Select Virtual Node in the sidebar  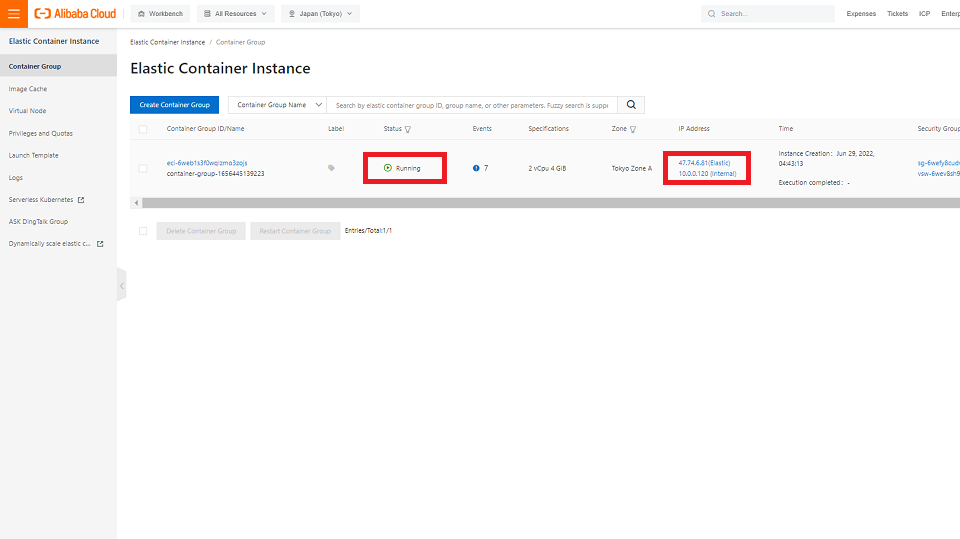click(x=28, y=111)
